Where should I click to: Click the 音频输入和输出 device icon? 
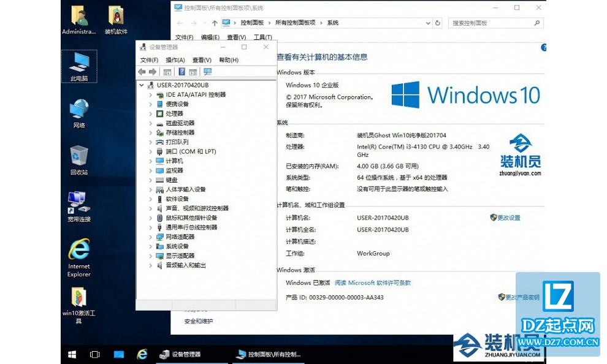pyautogui.click(x=159, y=265)
